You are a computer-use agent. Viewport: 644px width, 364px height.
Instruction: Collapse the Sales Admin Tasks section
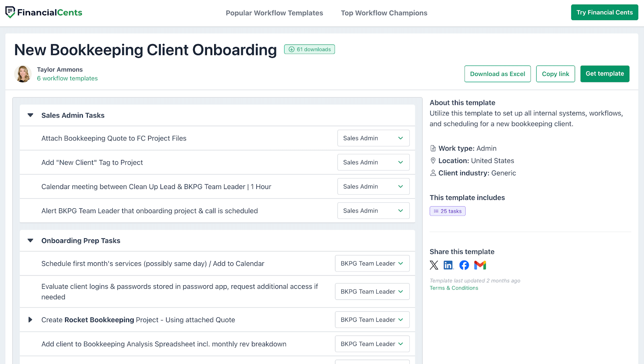(30, 115)
